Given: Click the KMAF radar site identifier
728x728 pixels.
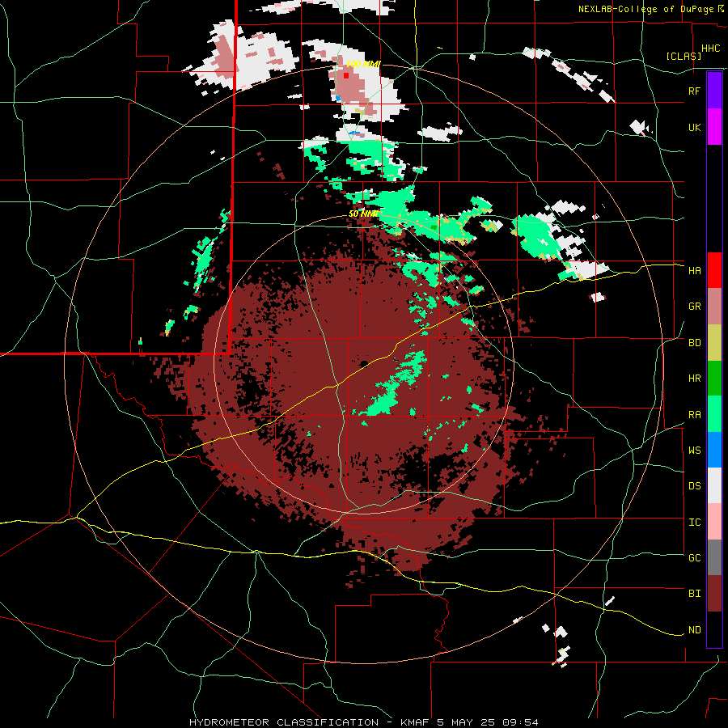Looking at the screenshot, I should pos(416,722).
